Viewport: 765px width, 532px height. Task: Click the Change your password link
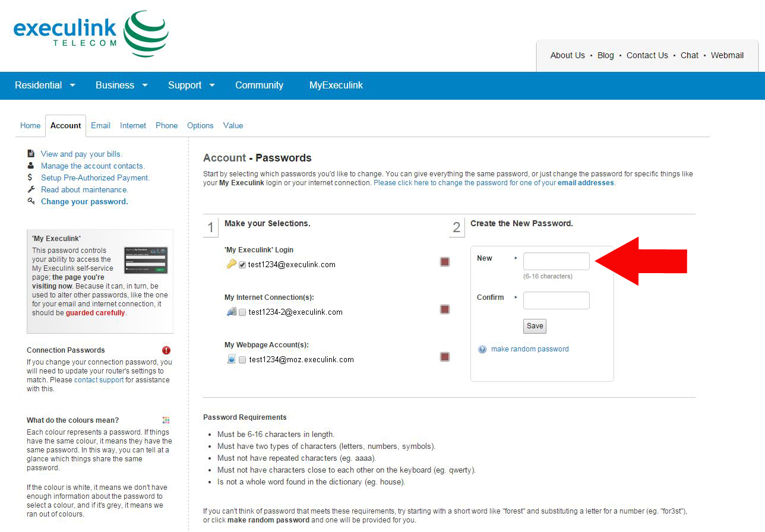pos(84,201)
